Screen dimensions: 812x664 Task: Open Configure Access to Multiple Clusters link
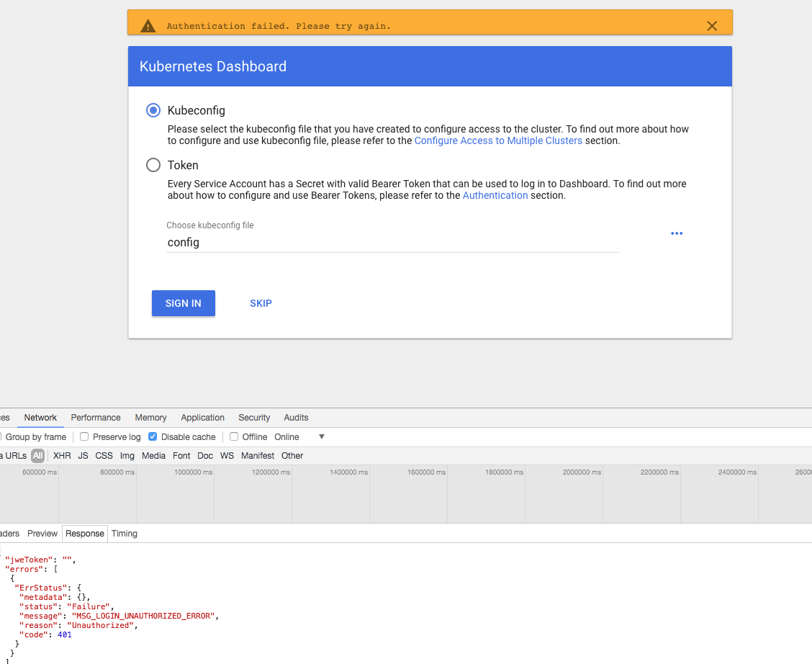click(x=498, y=141)
